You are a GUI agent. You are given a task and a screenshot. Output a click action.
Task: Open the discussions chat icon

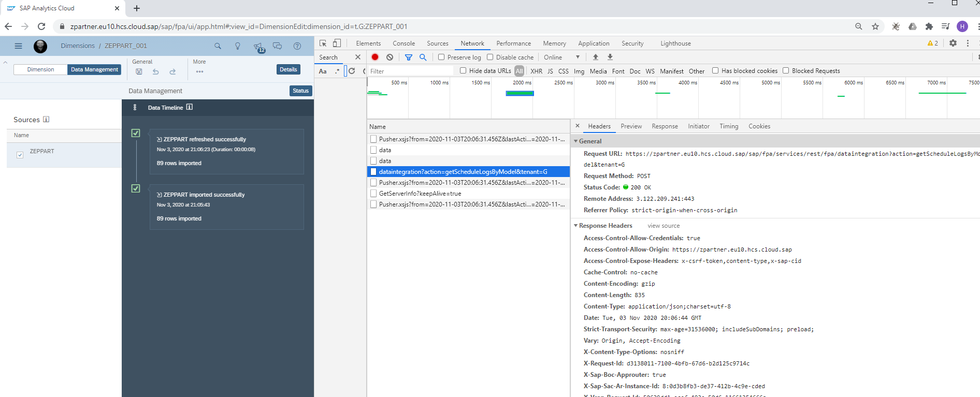[x=278, y=46]
